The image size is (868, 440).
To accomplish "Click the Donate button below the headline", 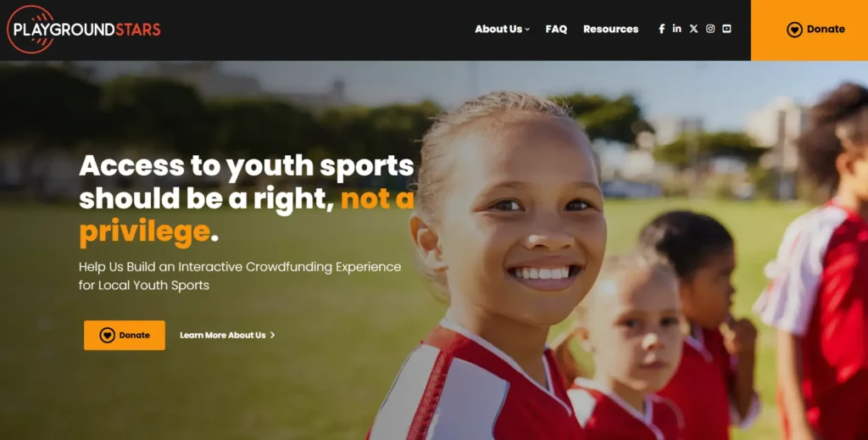I will [x=125, y=335].
